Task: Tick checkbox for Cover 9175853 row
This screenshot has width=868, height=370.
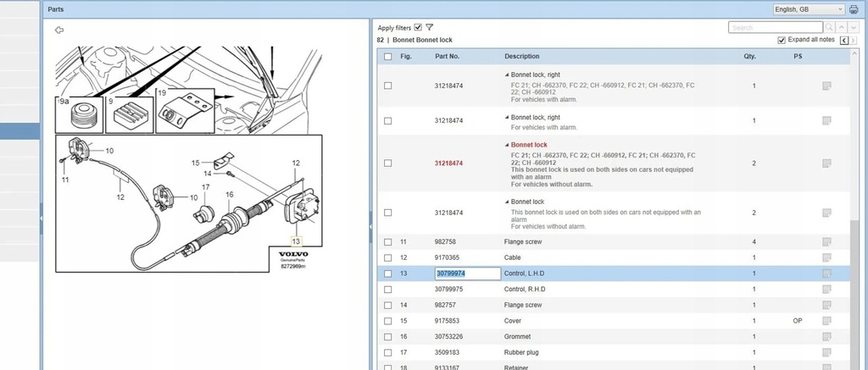Action: (x=387, y=322)
